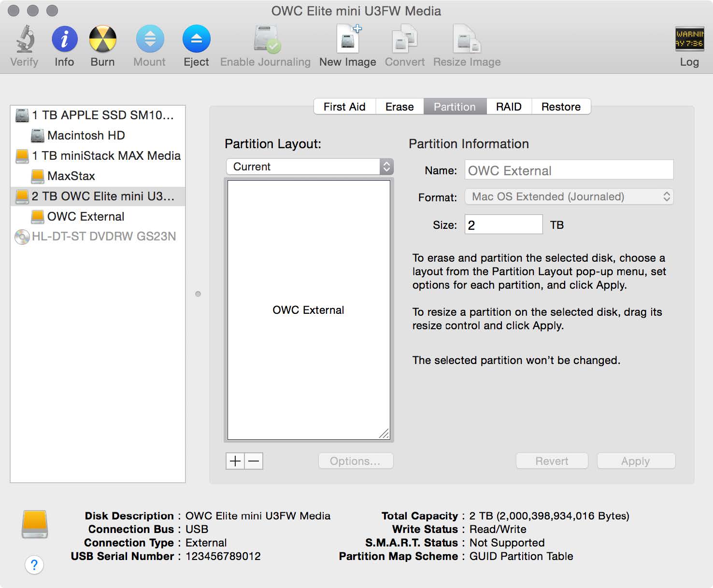713x588 pixels.
Task: Open the Partition Layout popup menu
Action: pyautogui.click(x=309, y=167)
